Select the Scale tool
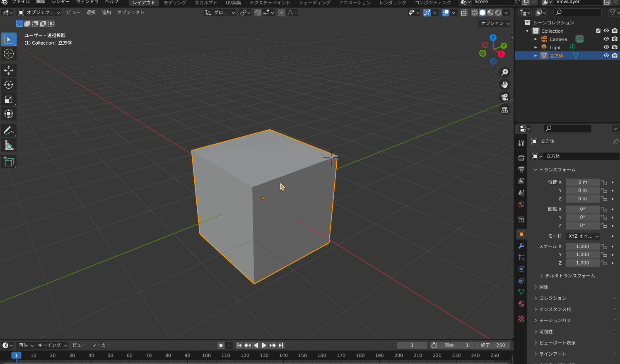Image resolution: width=620 pixels, height=364 pixels. coord(9,99)
